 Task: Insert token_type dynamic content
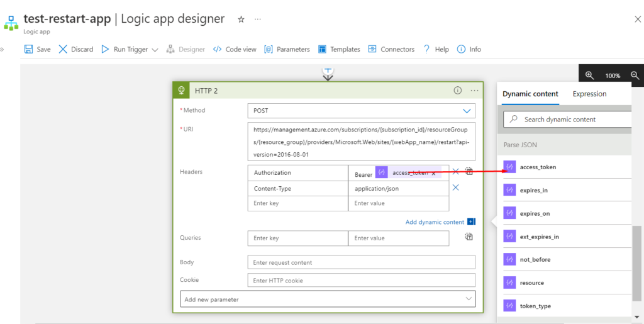(567, 306)
